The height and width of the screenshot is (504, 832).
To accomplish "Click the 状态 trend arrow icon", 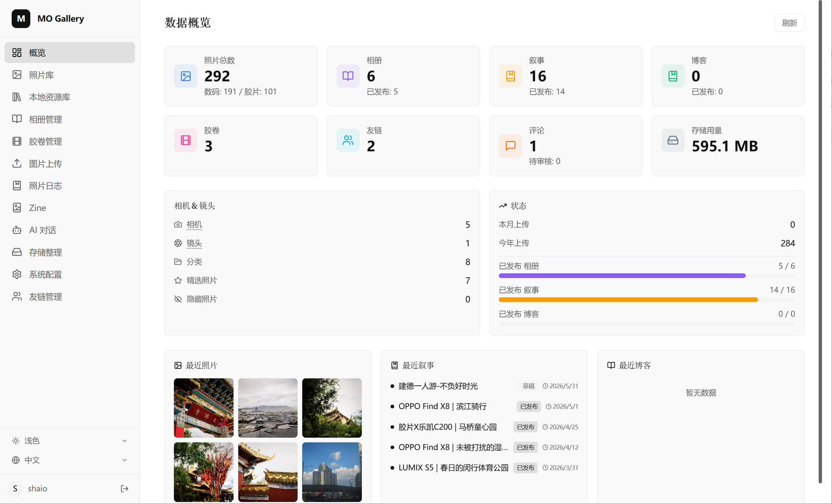I will (x=503, y=206).
